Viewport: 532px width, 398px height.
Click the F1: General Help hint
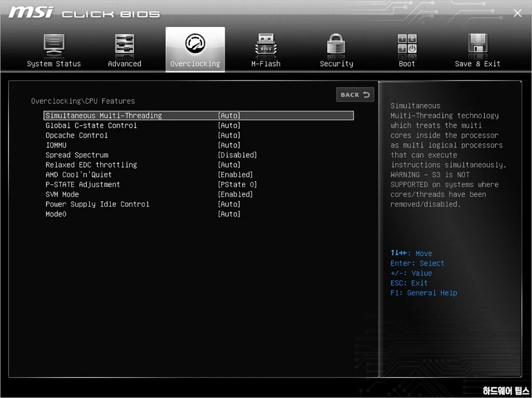[424, 293]
